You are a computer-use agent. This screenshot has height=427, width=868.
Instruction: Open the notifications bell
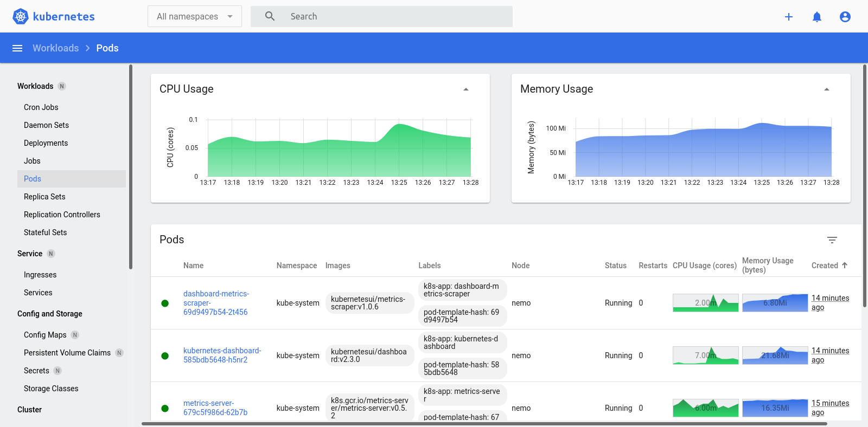(x=817, y=17)
